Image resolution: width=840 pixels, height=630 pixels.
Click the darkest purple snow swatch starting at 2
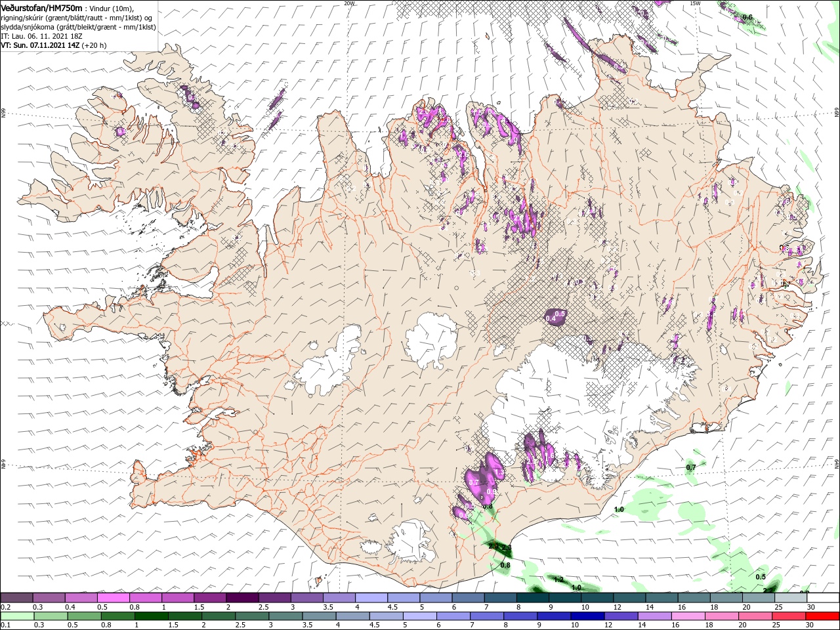pyautogui.click(x=242, y=598)
